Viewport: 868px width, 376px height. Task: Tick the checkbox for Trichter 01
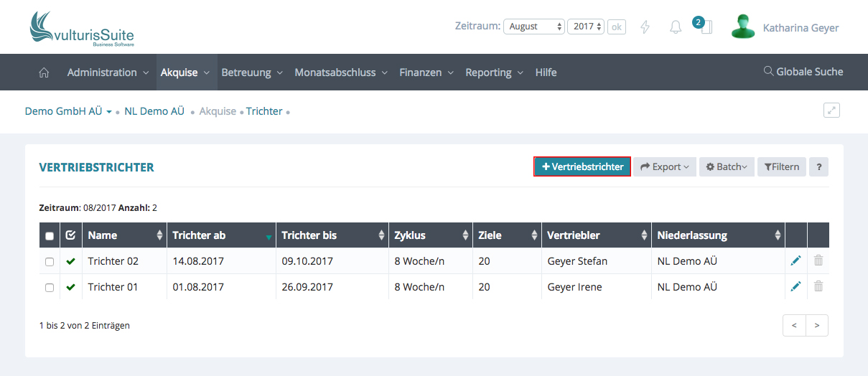(50, 288)
